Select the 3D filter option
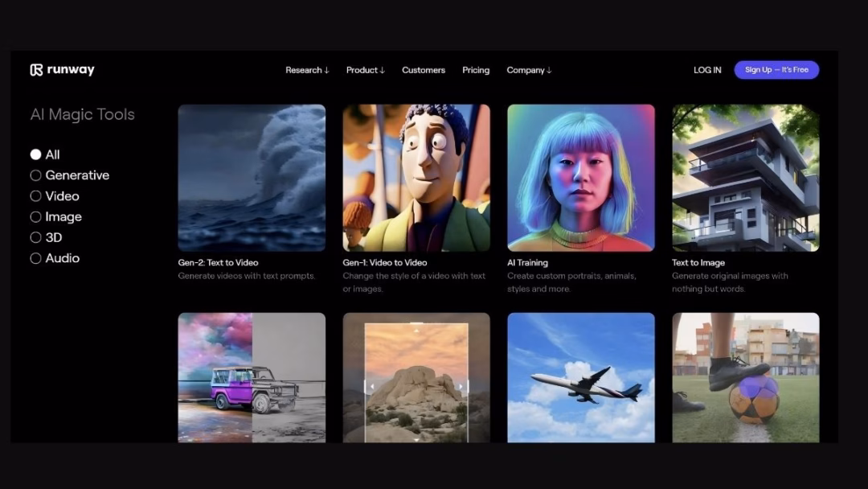Screen dimensions: 868x489 pos(36,238)
